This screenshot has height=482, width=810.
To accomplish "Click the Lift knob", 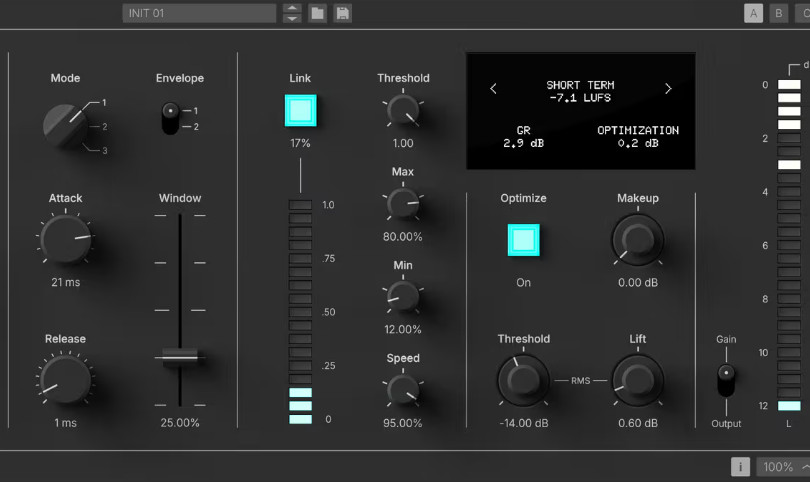I will [637, 380].
